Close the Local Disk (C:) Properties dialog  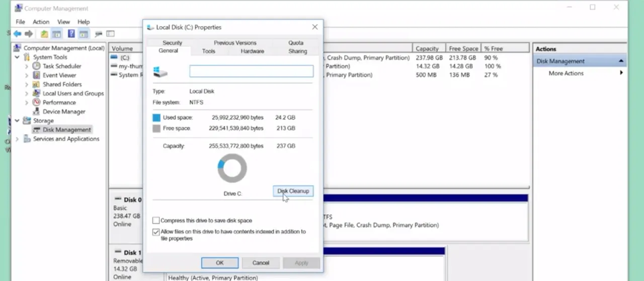tap(315, 27)
